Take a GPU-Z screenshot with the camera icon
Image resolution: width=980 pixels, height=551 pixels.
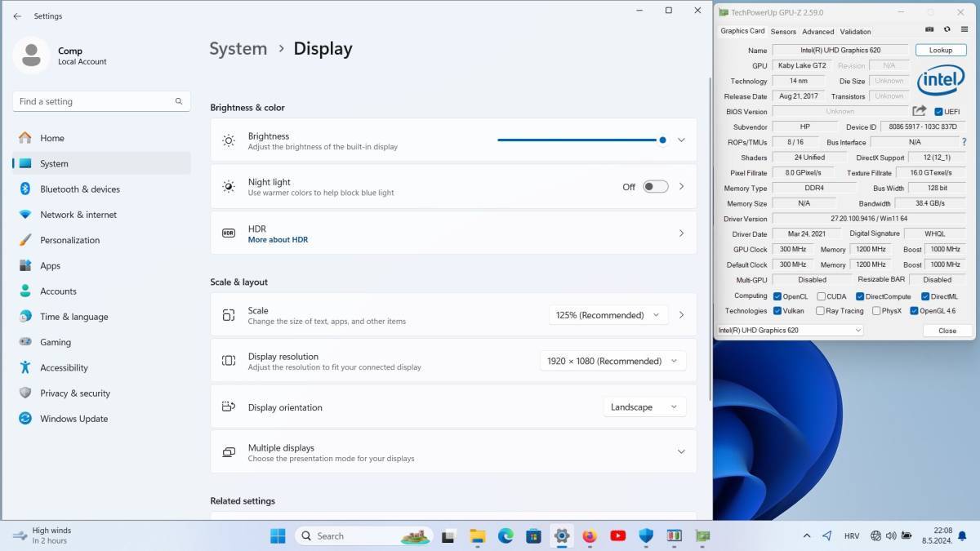point(929,29)
